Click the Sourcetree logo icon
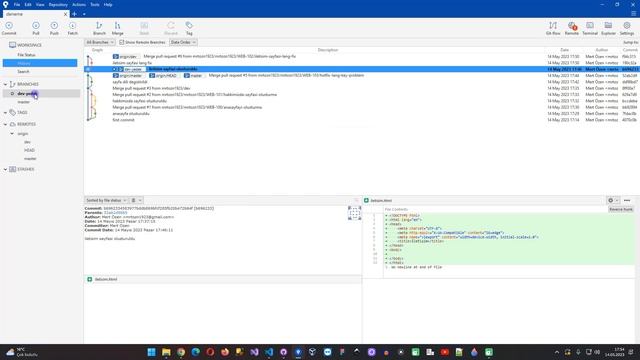 tap(5, 4)
